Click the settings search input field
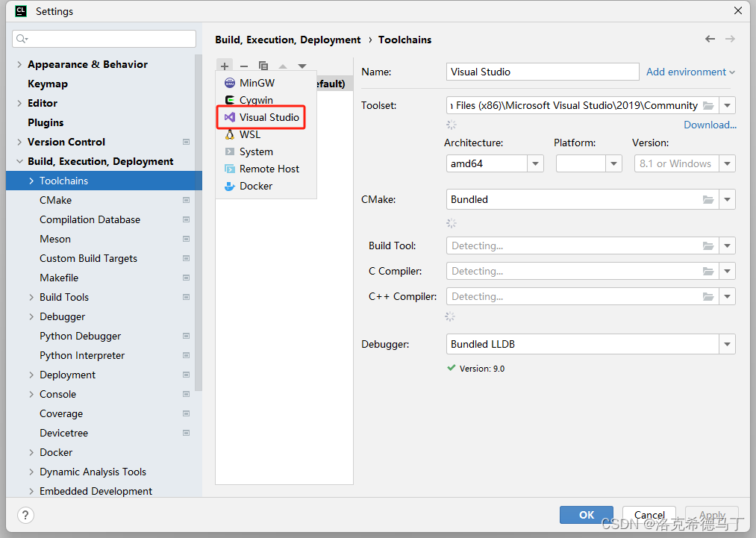 pyautogui.click(x=104, y=39)
